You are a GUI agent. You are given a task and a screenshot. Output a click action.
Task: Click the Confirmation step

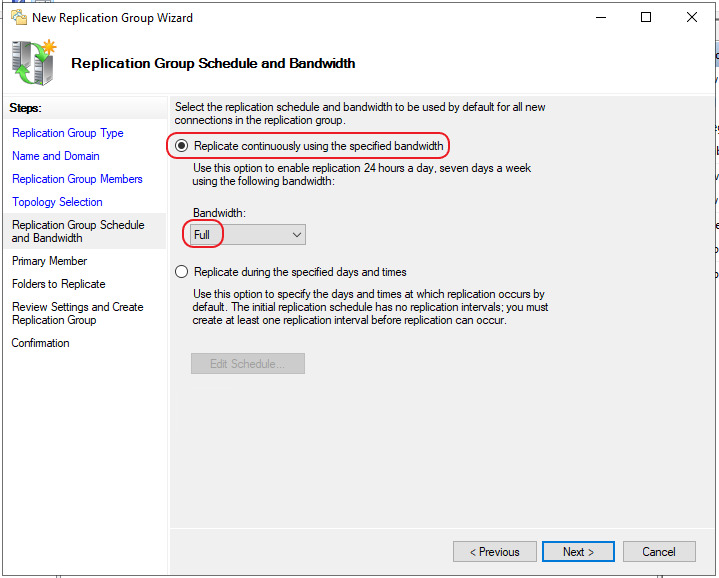[40, 343]
